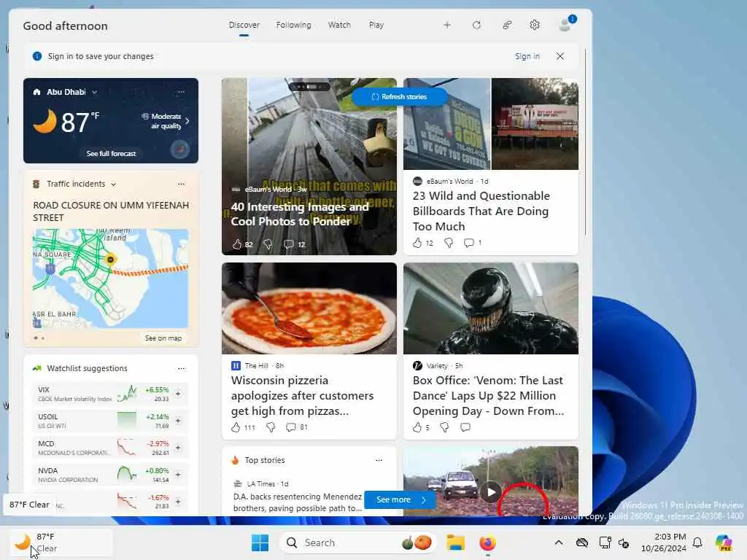The width and height of the screenshot is (747, 560).
Task: Open 23 Wild and Questionable Billboards article
Action: pyautogui.click(x=481, y=211)
